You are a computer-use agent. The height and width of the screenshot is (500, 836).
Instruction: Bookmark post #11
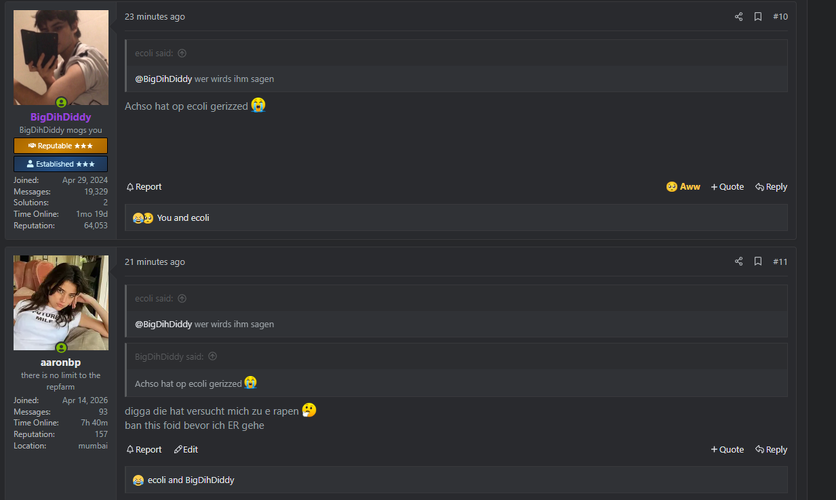758,262
